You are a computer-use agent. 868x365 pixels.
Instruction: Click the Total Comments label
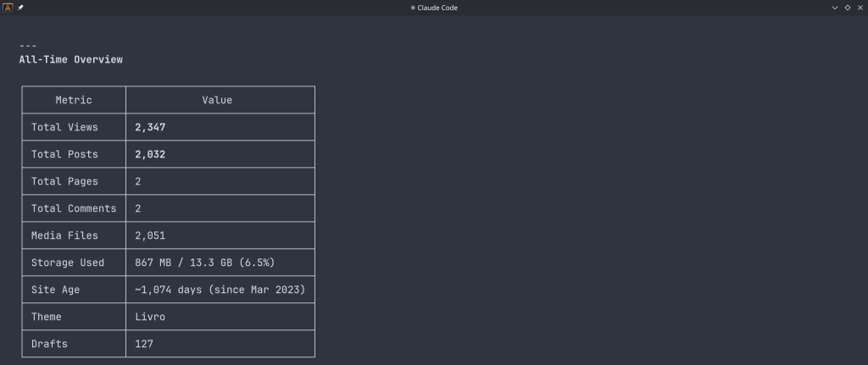coord(74,208)
